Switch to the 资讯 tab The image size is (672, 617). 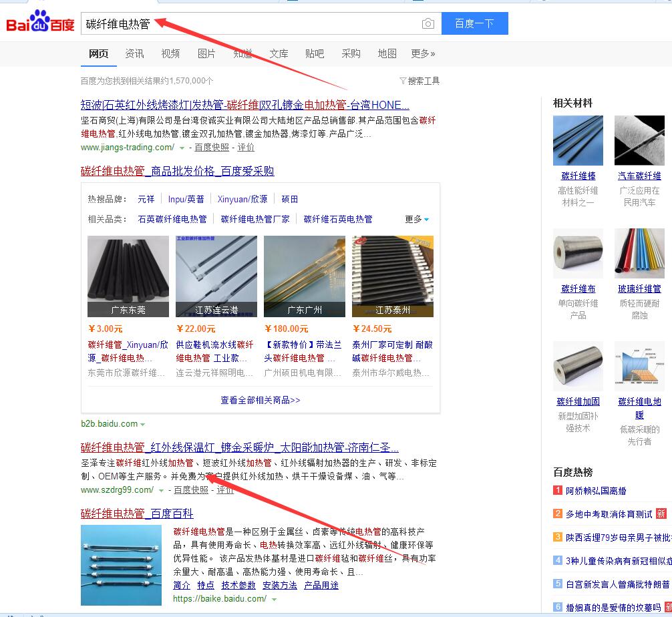coord(134,53)
